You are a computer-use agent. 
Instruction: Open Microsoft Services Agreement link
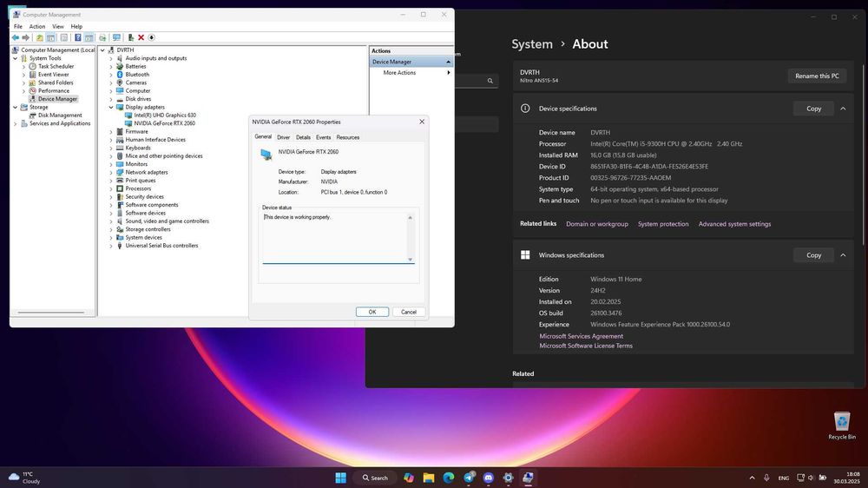(x=582, y=336)
